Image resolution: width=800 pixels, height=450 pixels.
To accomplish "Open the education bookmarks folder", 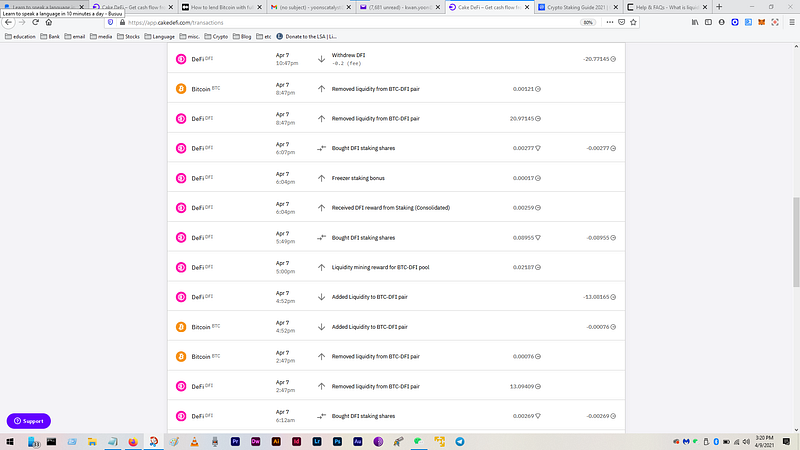I will pos(20,37).
